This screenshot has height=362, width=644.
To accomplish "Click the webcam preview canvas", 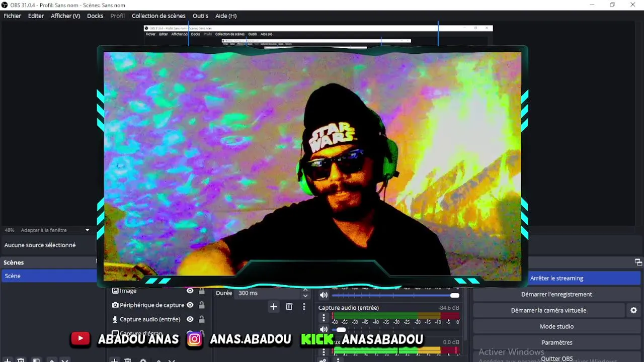I will point(312,166).
